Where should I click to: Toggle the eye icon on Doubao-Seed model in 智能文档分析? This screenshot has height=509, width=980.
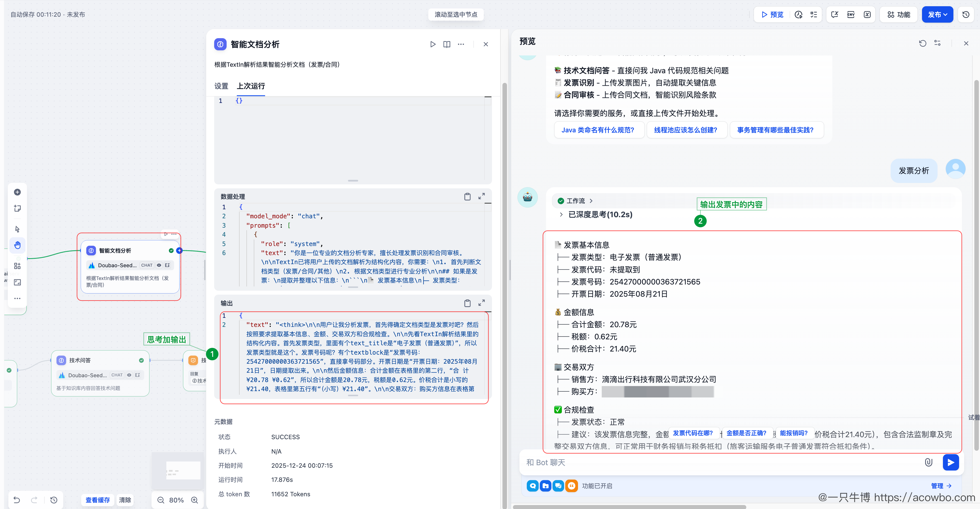point(159,265)
